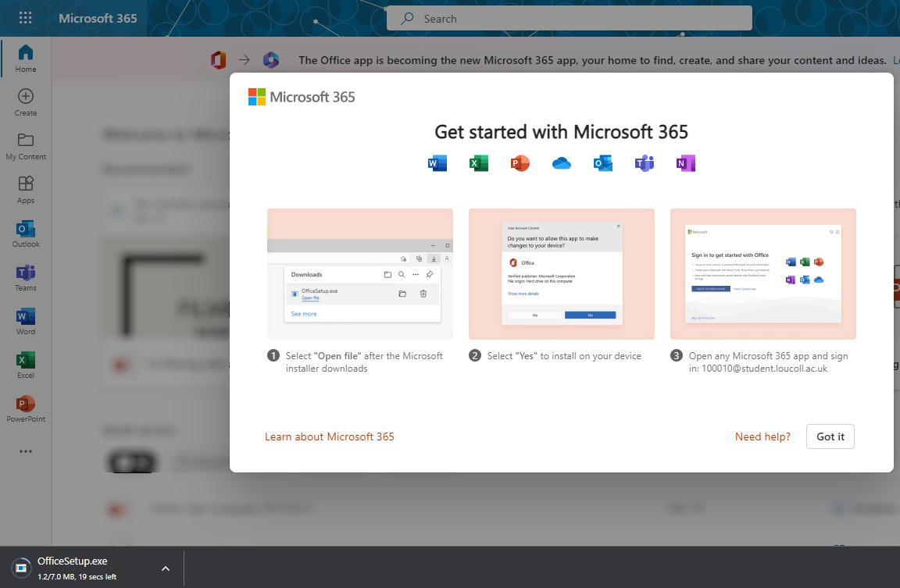Launch Teams from the sidebar
The height and width of the screenshot is (588, 900).
tap(26, 278)
